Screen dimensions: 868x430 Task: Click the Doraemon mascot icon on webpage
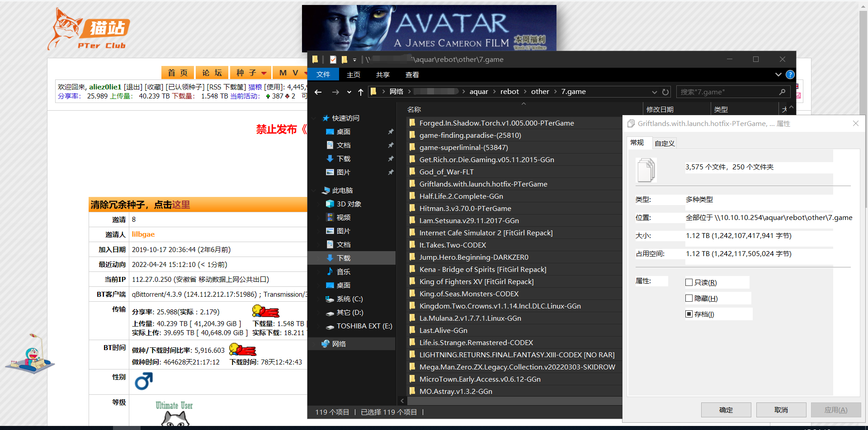[30, 355]
